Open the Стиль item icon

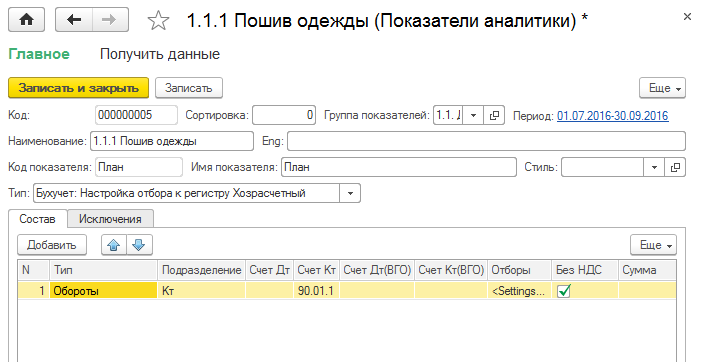point(675,167)
